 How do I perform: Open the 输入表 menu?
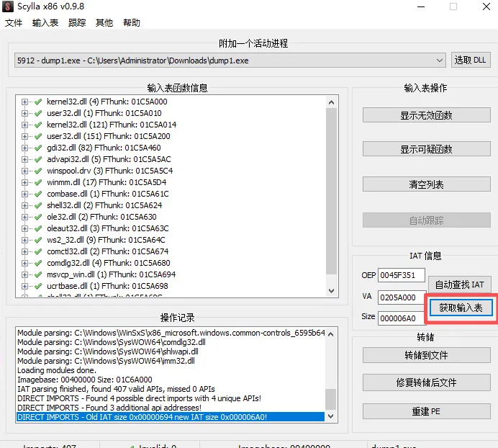pos(45,23)
